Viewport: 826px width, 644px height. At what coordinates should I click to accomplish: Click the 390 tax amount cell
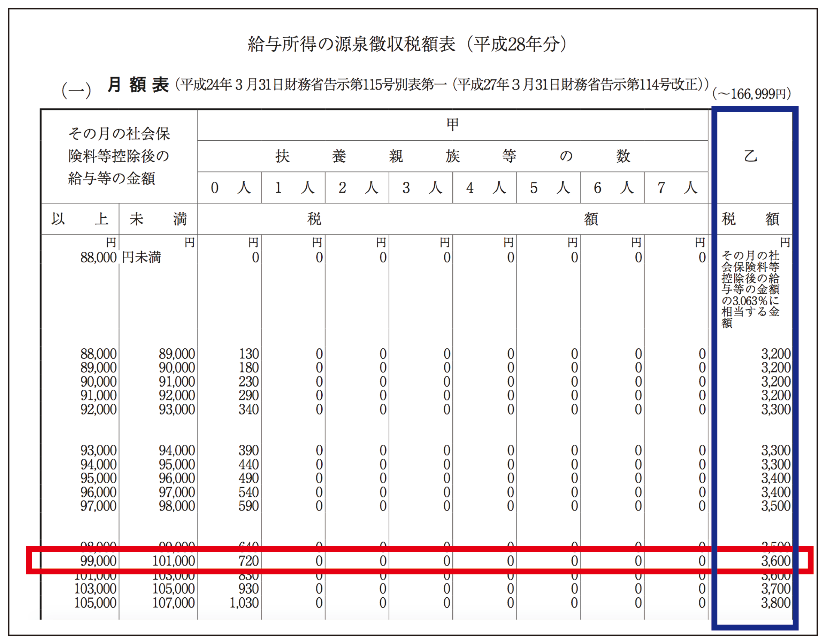point(248,450)
